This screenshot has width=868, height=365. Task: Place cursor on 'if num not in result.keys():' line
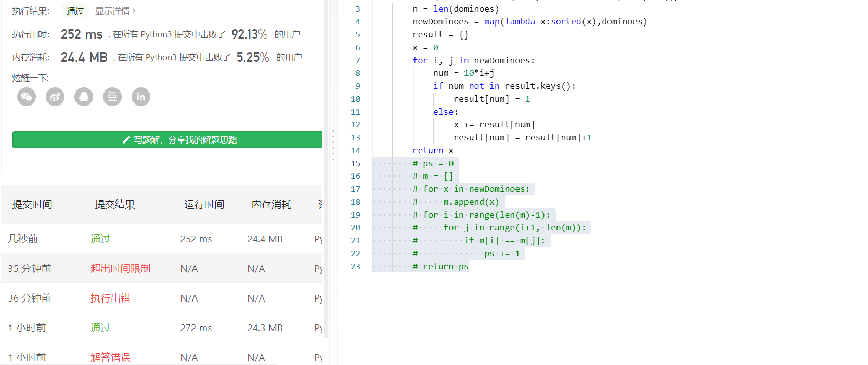(x=504, y=86)
